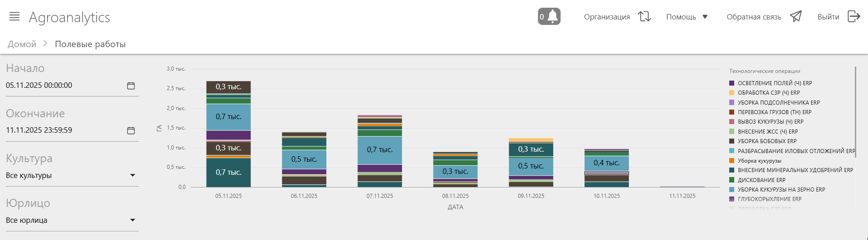Screen dimensions: 868x240
Task: Click the 0,7 тыс. bottom segment of 05.11.2025 bar
Action: pos(228,173)
